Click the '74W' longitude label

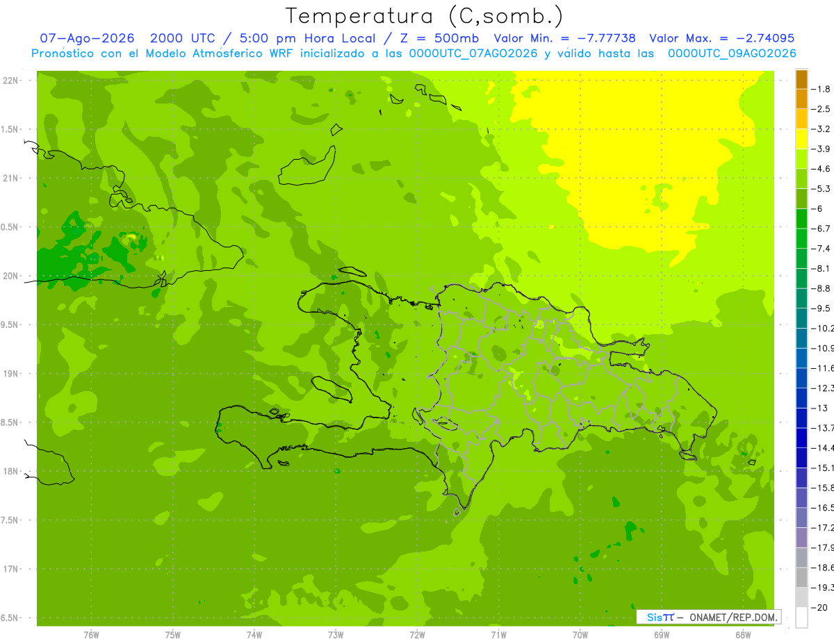pos(254,635)
